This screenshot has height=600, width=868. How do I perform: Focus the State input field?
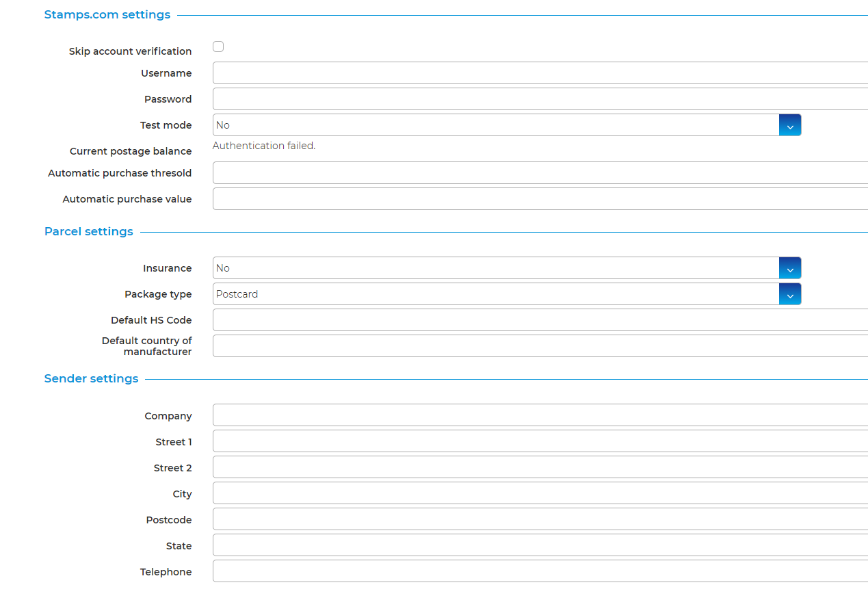click(x=540, y=545)
